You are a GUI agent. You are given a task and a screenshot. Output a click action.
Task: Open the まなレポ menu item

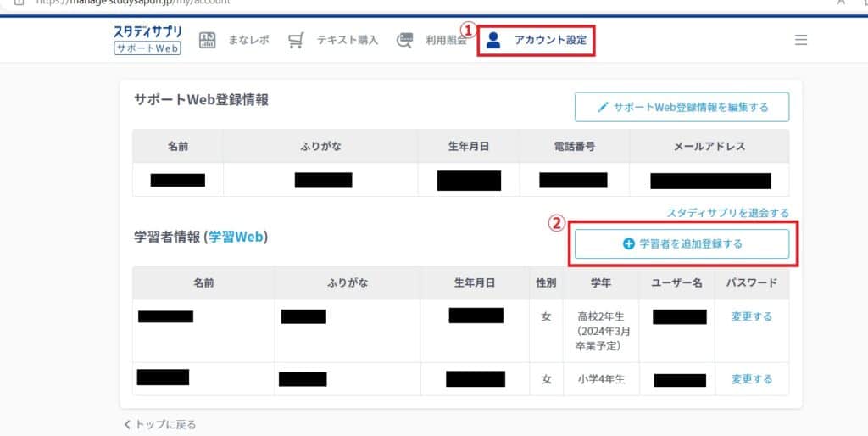tap(248, 40)
